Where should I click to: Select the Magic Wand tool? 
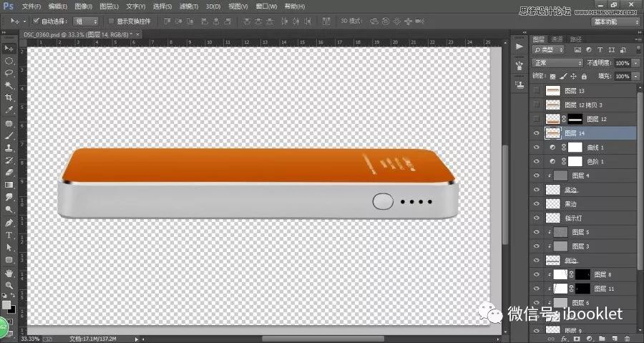tap(9, 85)
